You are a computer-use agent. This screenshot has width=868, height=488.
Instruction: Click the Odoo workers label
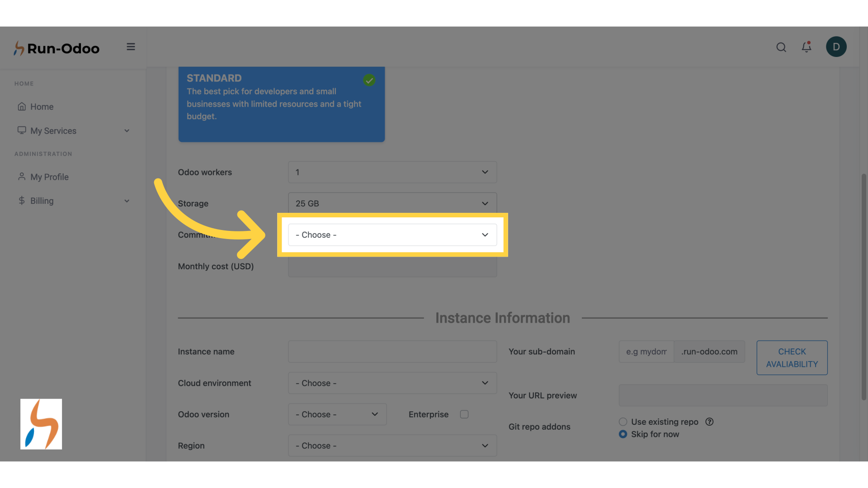click(x=205, y=172)
